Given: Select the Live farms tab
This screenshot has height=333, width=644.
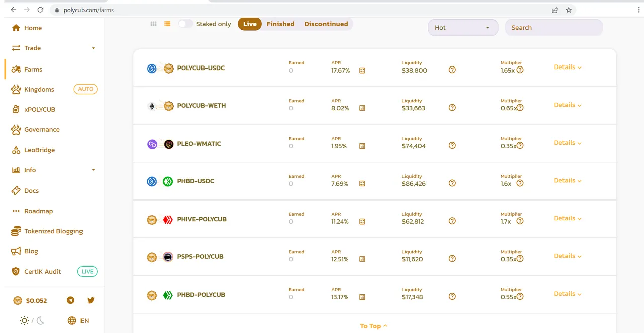Looking at the screenshot, I should (250, 24).
